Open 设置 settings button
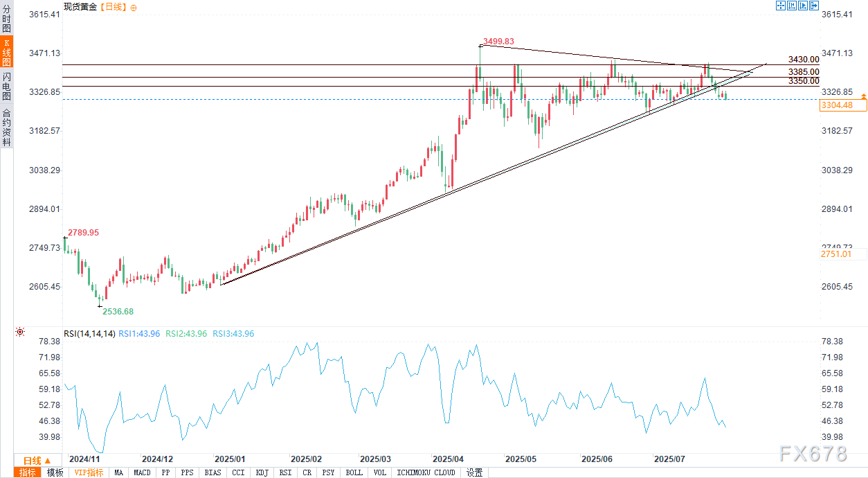This screenshot has height=478, width=868. pyautogui.click(x=474, y=472)
